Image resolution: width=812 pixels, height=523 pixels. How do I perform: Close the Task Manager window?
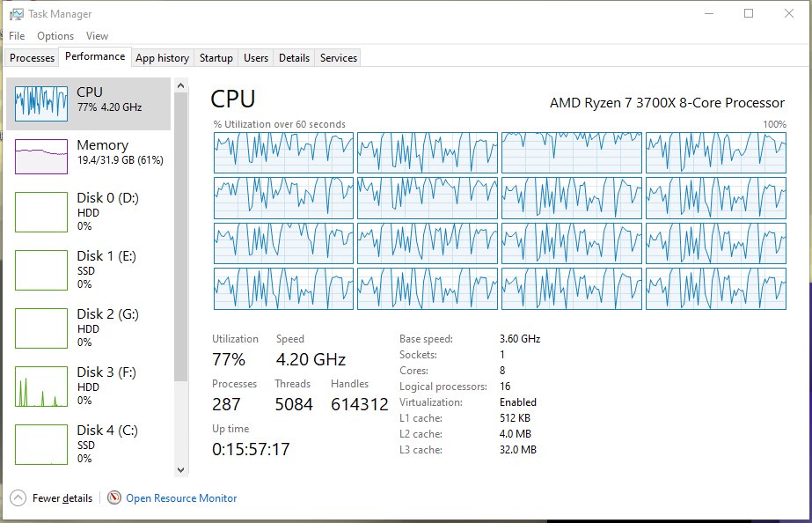(x=789, y=13)
